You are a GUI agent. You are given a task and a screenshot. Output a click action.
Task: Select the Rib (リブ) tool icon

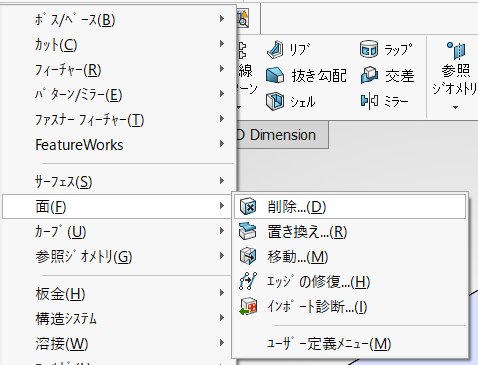tap(275, 50)
